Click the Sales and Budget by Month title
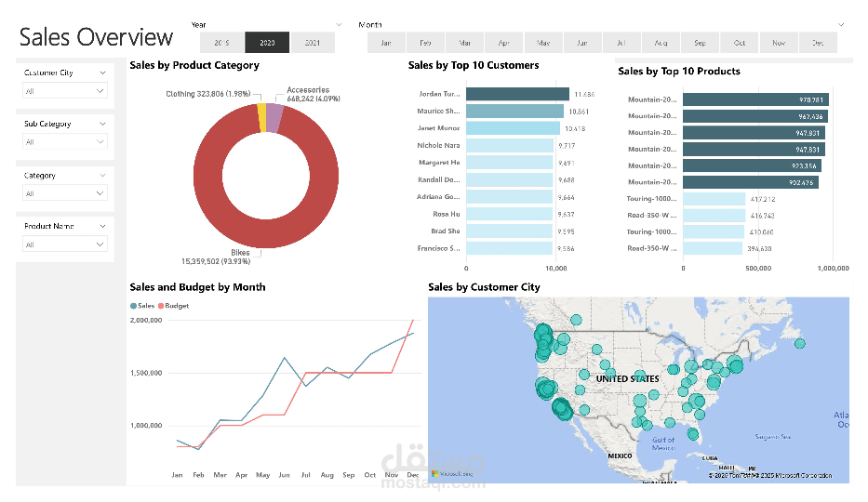This screenshot has width=868, height=502. 197,287
